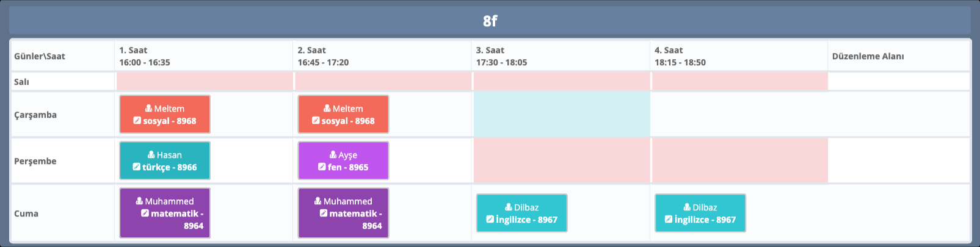Select the light blue Çarşamba 3. Saat cell
Viewport: 980px width, 247px height.
pos(561,114)
